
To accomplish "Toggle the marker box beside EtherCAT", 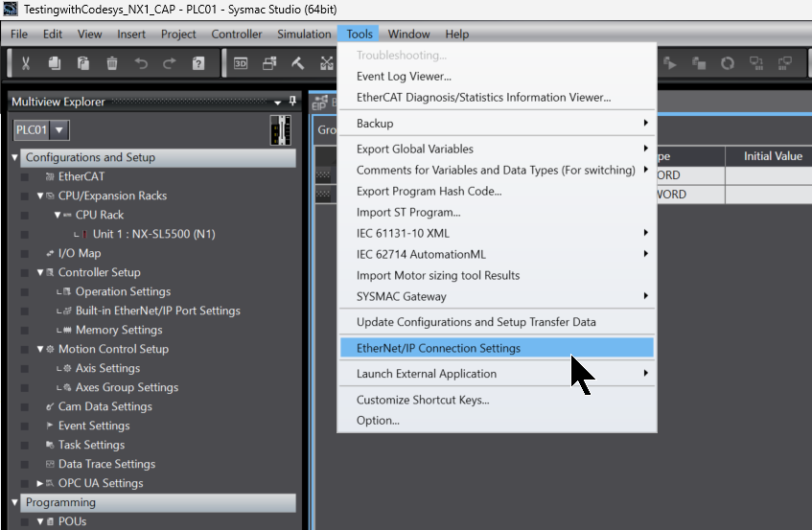I will 24,177.
